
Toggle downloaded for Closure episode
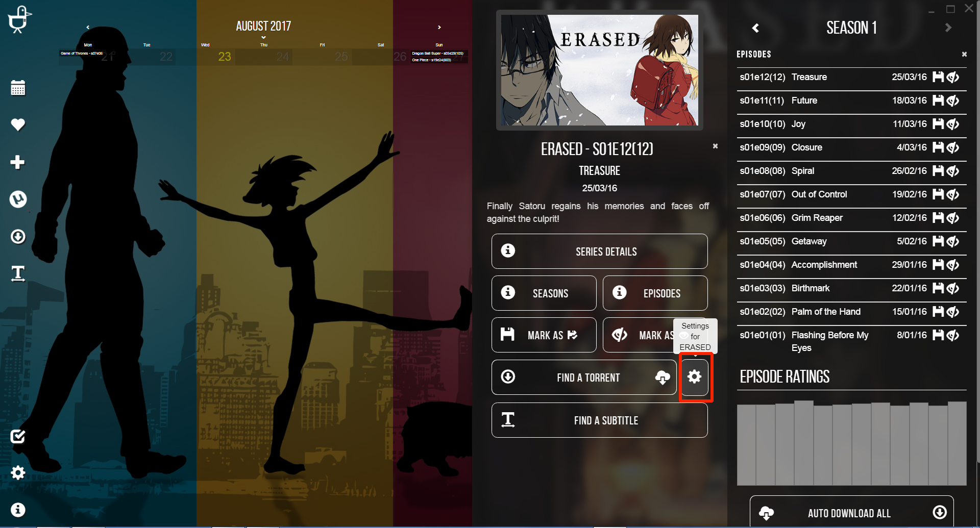click(x=938, y=147)
